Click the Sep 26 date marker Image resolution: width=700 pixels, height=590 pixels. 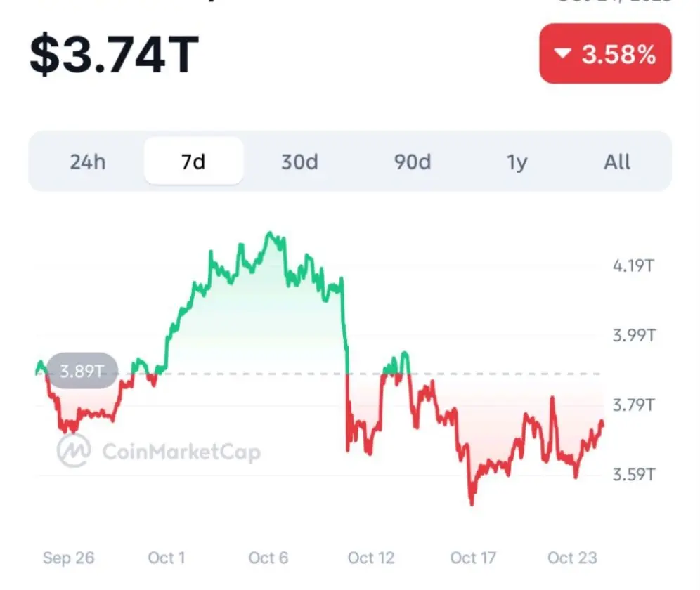pyautogui.click(x=68, y=558)
